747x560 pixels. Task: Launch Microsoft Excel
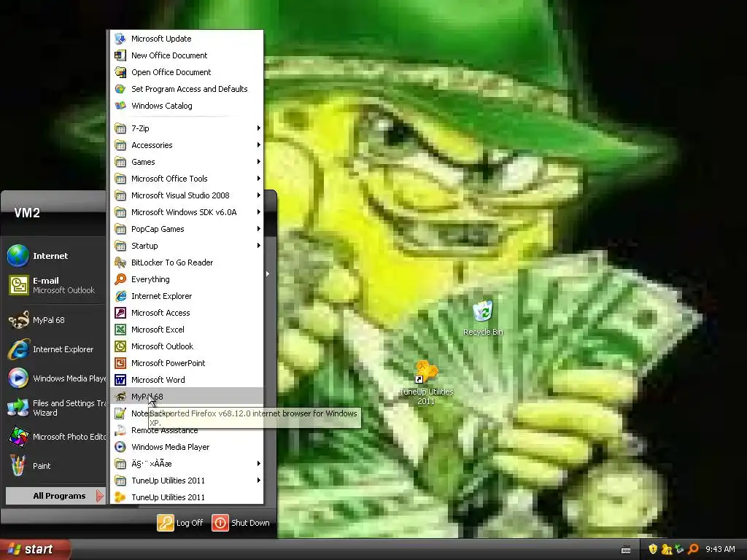(x=187, y=330)
